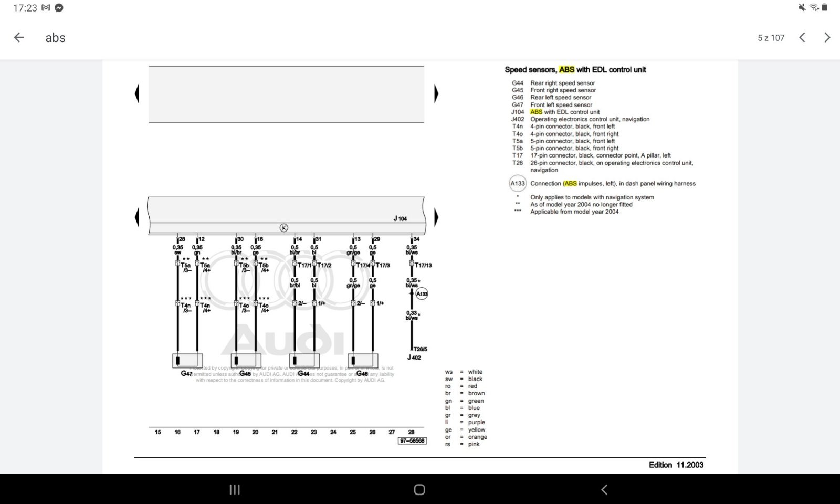The height and width of the screenshot is (504, 840).
Task: Tap current track number 28 on the scale
Action: tap(412, 432)
